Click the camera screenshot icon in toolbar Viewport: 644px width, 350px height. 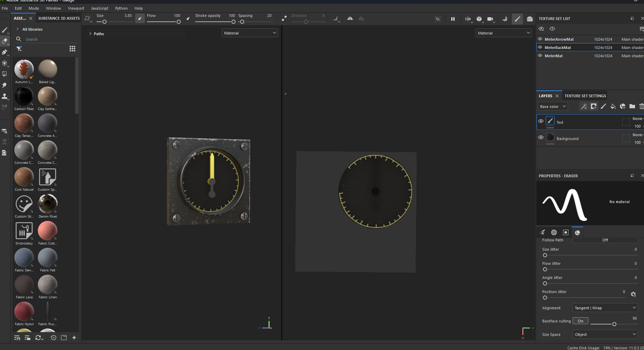pyautogui.click(x=530, y=19)
